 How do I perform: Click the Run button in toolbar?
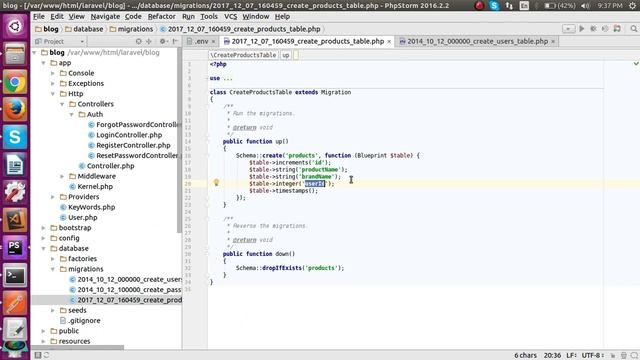pos(582,29)
